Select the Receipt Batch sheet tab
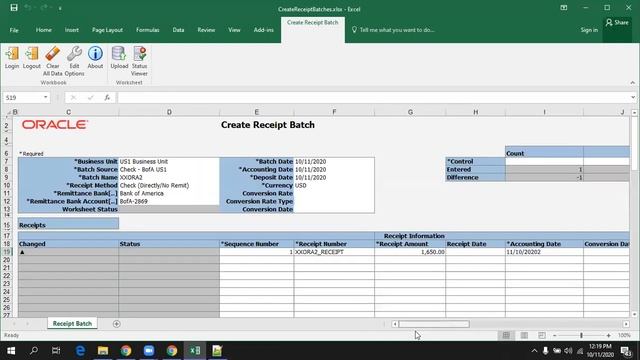 click(72, 324)
